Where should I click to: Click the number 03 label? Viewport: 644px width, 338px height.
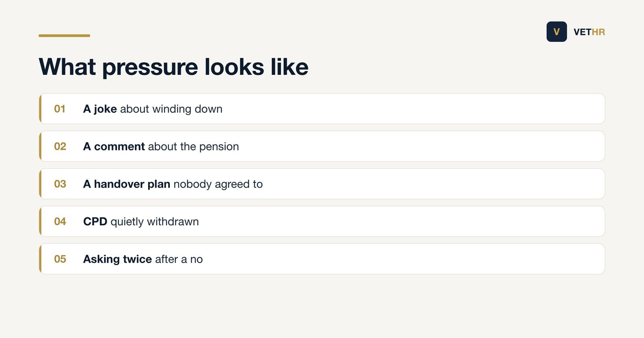pyautogui.click(x=60, y=184)
